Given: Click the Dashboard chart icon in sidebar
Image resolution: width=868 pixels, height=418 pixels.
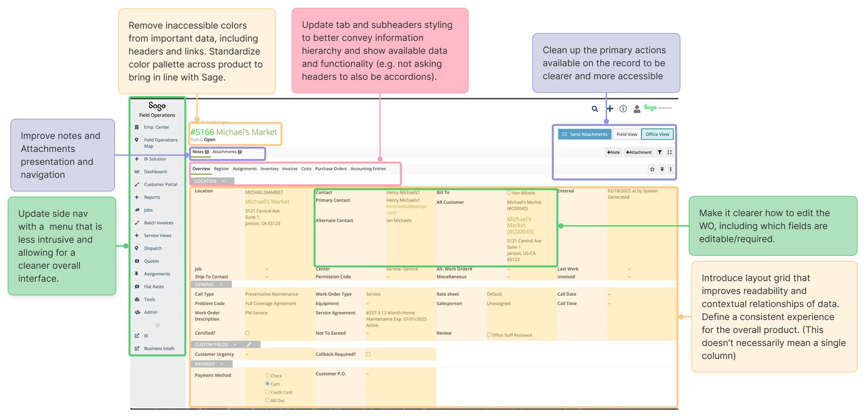Looking at the screenshot, I should click(x=137, y=171).
